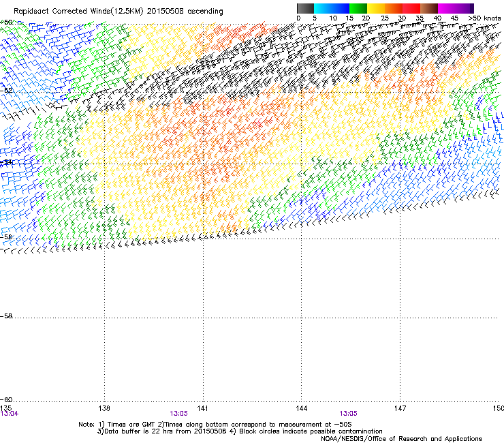Click the gray 0-5 knots color swatch
504x443 pixels.
(305, 8)
